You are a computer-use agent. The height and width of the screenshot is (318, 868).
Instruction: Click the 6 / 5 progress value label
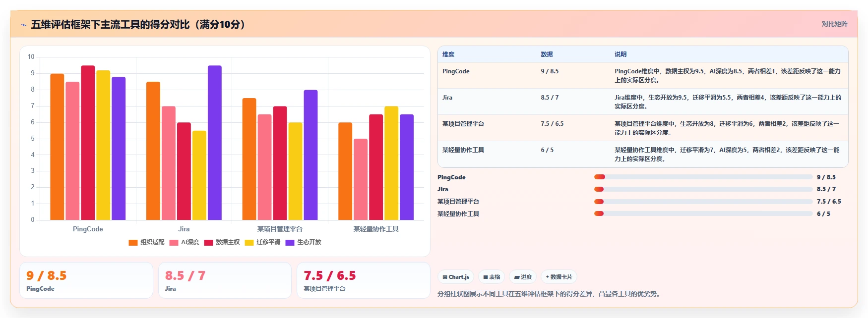pyautogui.click(x=823, y=214)
